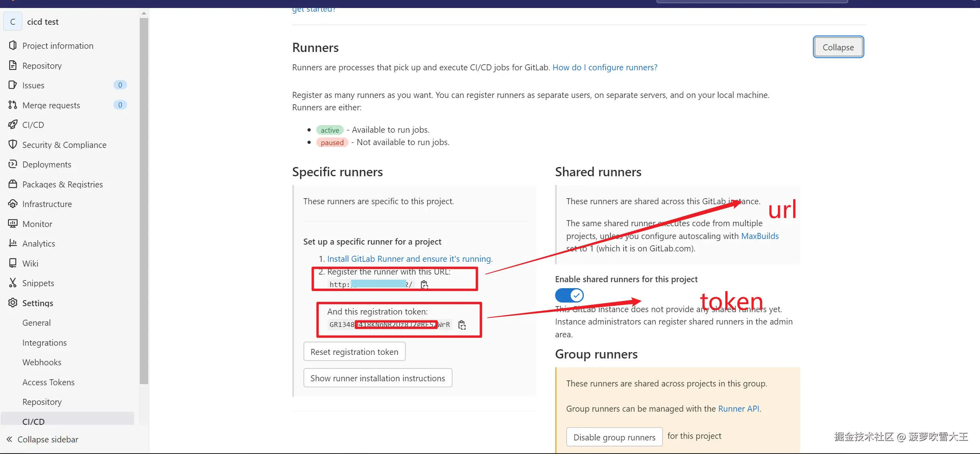
Task: Click the Merge requests icon
Action: (x=13, y=105)
